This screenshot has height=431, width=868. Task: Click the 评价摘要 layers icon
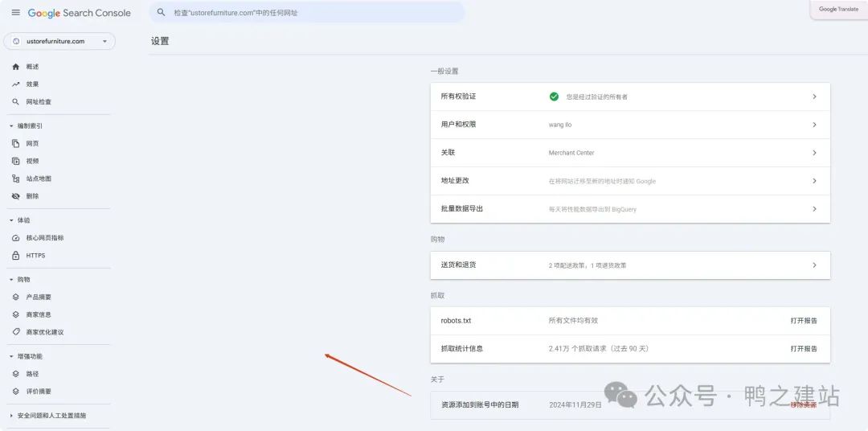point(15,391)
